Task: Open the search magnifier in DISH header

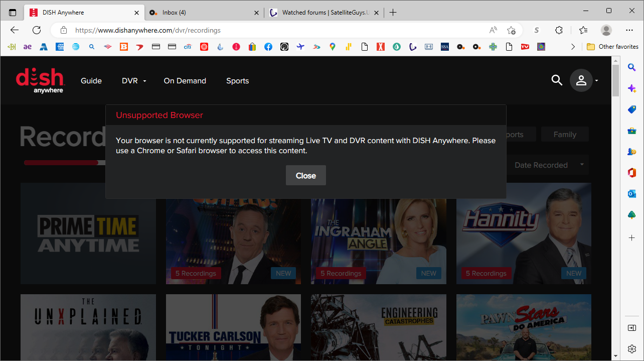Action: point(557,80)
